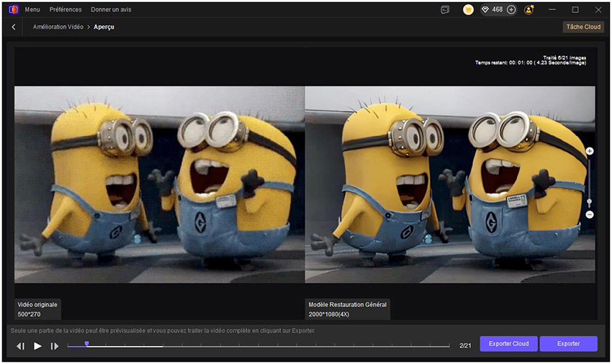
Task: Click the purple timeline playhead marker
Action: click(86, 344)
